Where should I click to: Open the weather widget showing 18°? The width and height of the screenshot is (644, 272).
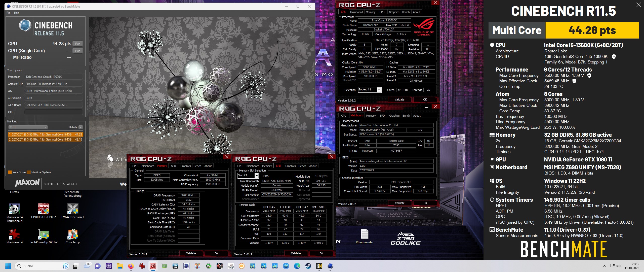point(87,266)
